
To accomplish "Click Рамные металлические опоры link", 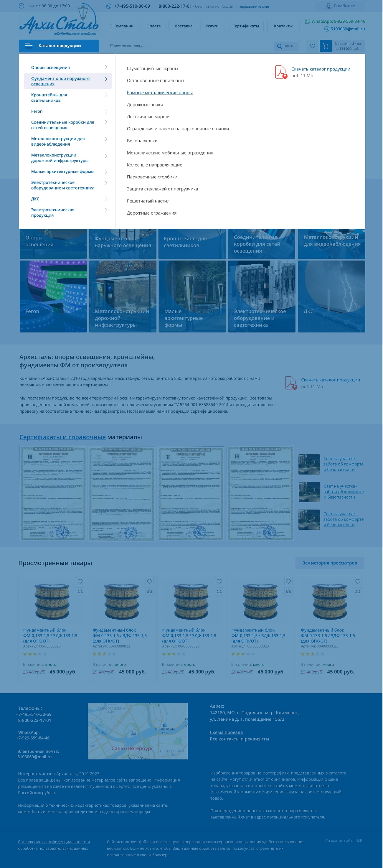I will [x=160, y=93].
